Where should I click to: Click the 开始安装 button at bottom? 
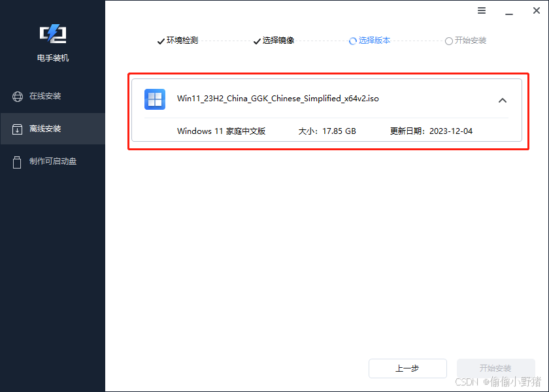pos(496,368)
